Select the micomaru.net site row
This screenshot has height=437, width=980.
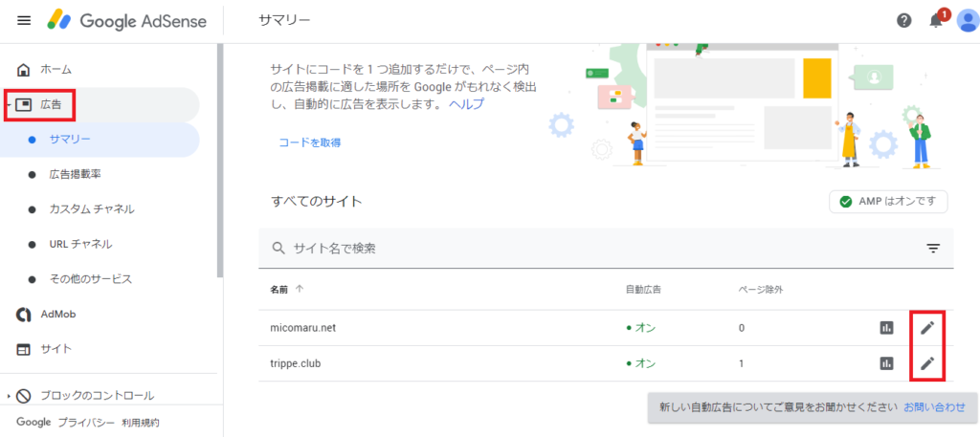click(606, 328)
